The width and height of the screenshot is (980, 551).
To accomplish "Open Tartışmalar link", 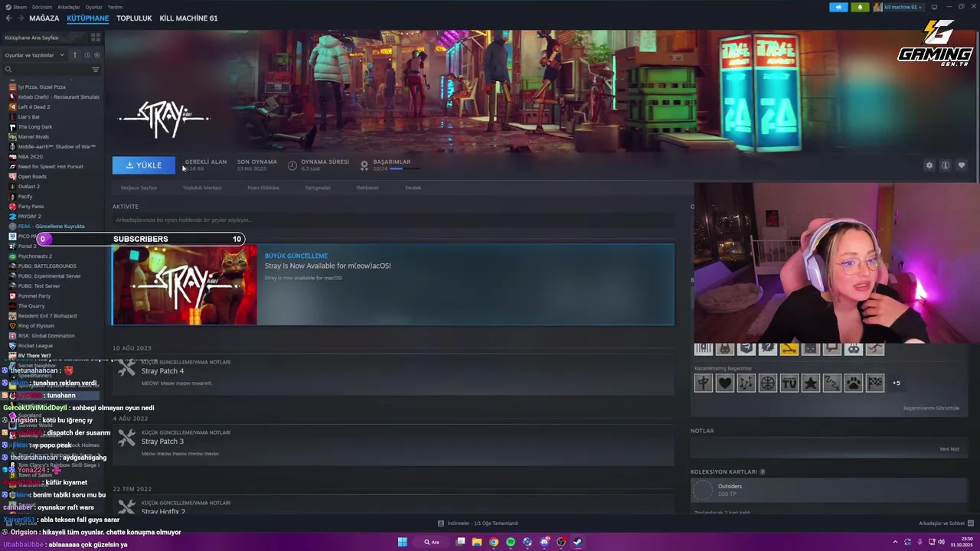I will pyautogui.click(x=318, y=187).
